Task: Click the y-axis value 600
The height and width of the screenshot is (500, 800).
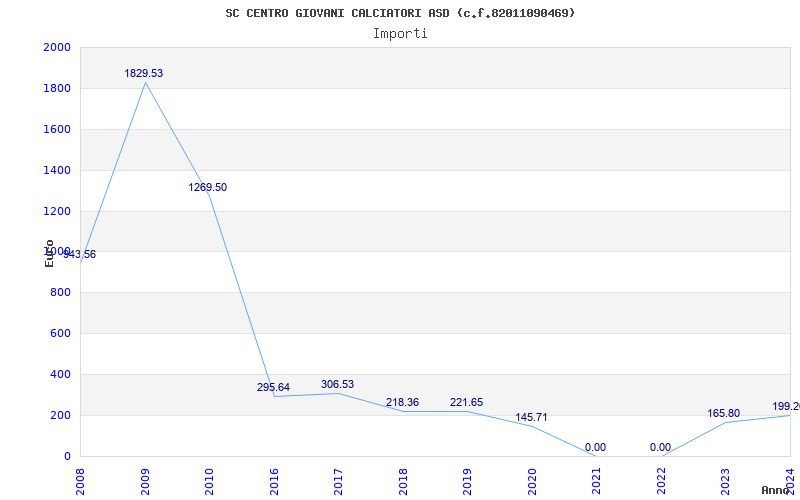Action: pos(61,333)
